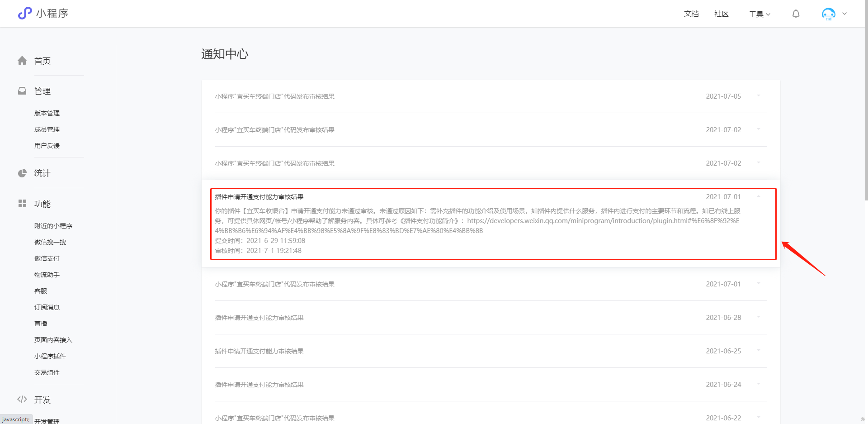This screenshot has width=868, height=424.
Task: Open 用户反馈 in the sidebar
Action: (x=47, y=146)
